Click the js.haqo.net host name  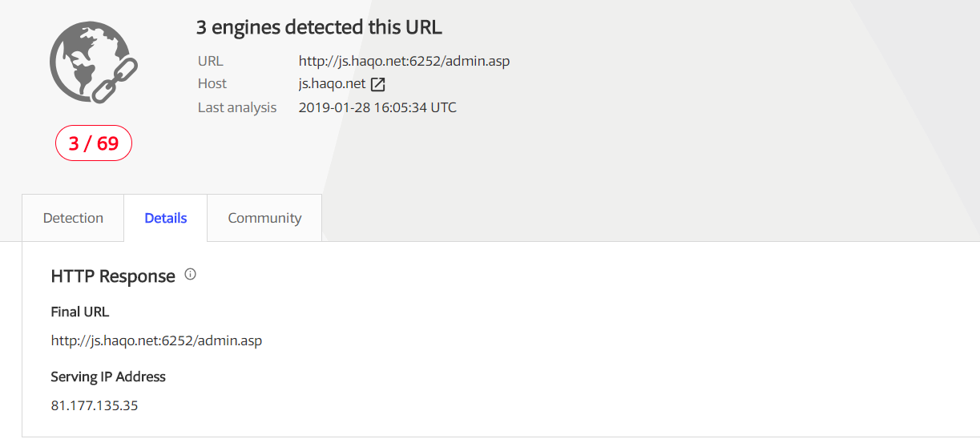point(332,84)
